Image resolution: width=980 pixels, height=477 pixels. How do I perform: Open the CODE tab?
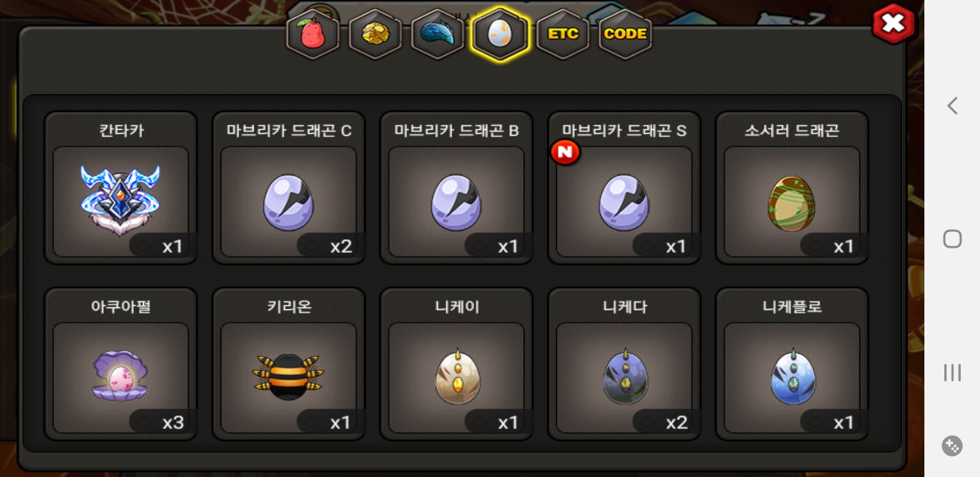coord(625,34)
